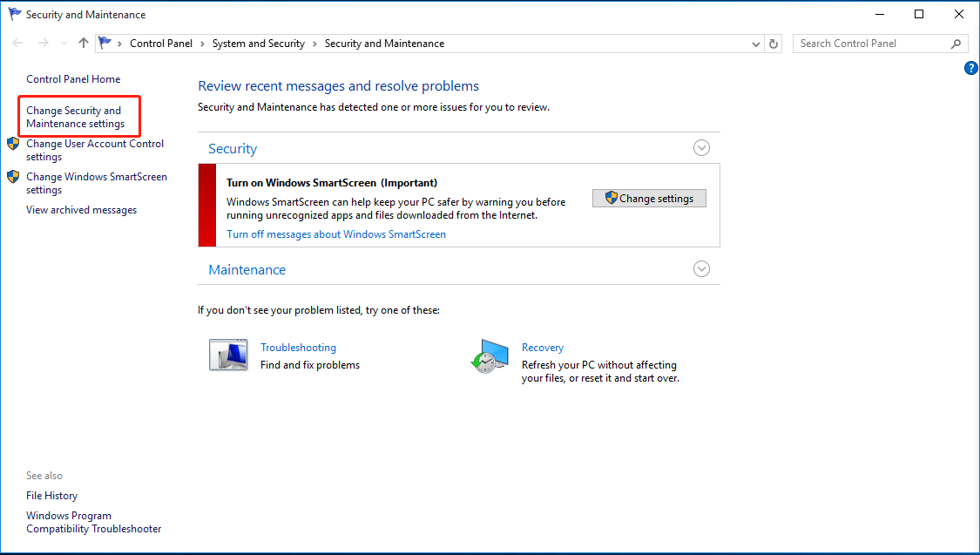The height and width of the screenshot is (555, 980).
Task: Click the refresh icon in address bar
Action: pyautogui.click(x=774, y=44)
